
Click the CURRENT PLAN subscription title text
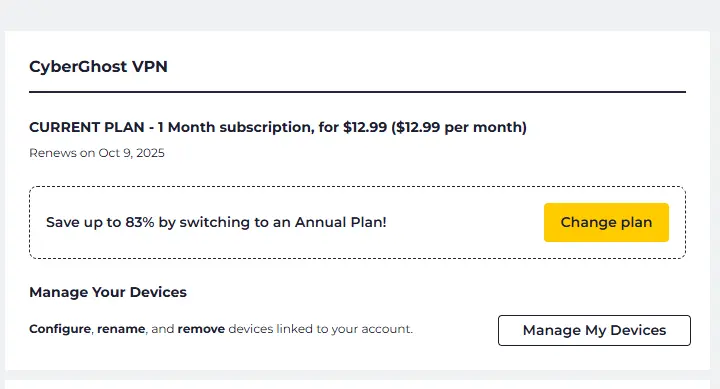pyautogui.click(x=278, y=127)
